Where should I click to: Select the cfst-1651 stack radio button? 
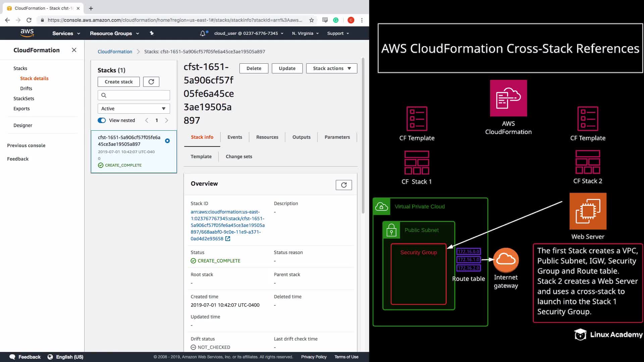click(167, 141)
